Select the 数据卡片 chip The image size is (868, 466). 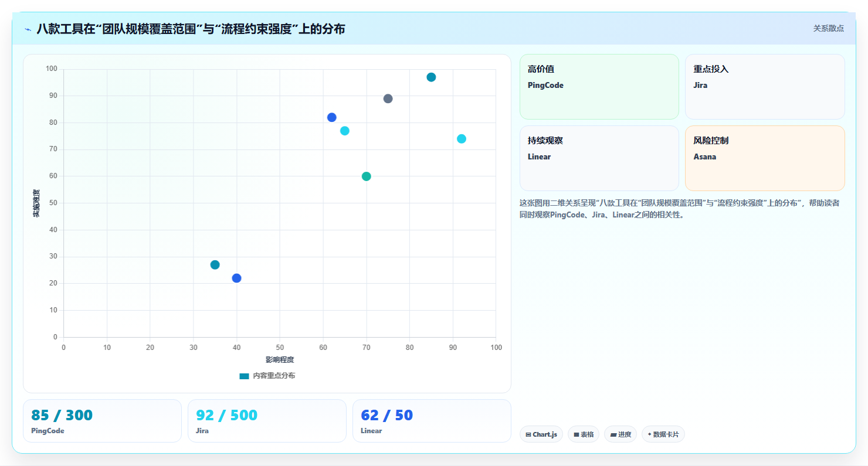click(663, 434)
